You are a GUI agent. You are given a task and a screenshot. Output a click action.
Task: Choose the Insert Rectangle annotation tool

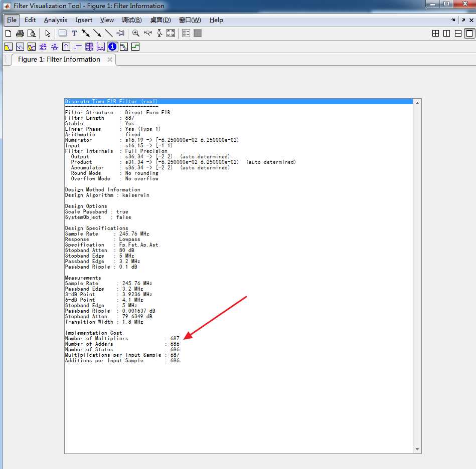[x=63, y=34]
